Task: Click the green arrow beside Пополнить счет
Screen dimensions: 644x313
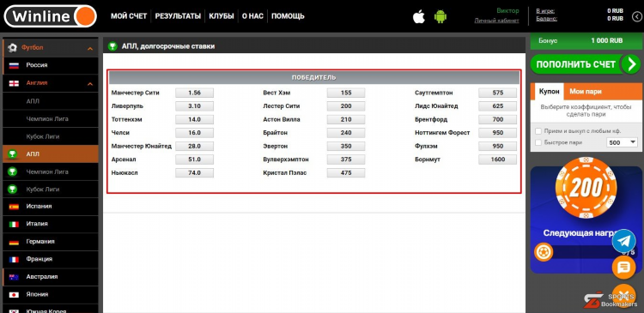Action: click(x=630, y=64)
